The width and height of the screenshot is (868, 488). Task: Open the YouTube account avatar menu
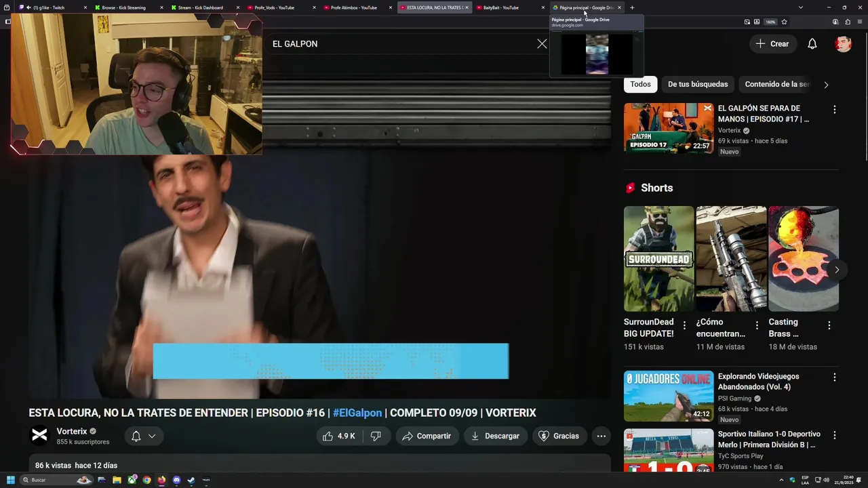(x=844, y=43)
